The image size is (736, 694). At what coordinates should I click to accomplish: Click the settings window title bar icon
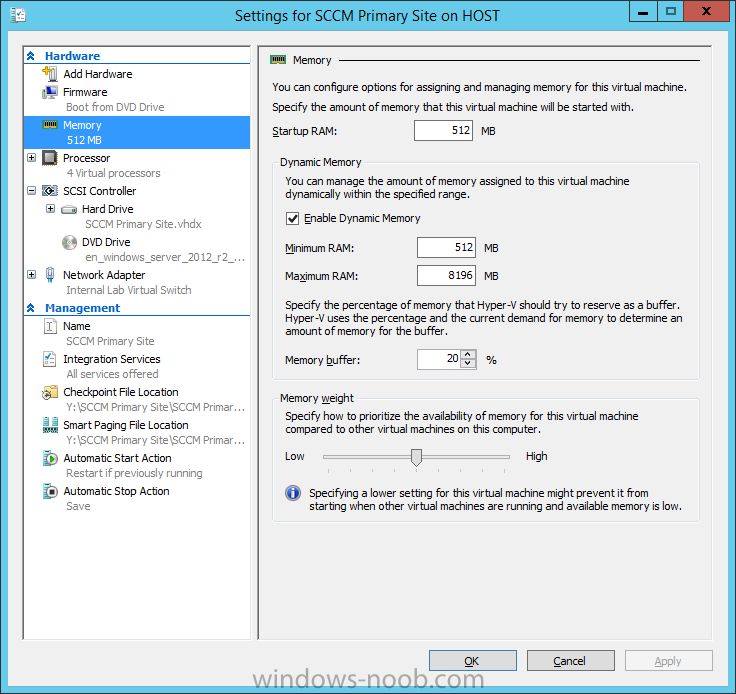pos(18,15)
